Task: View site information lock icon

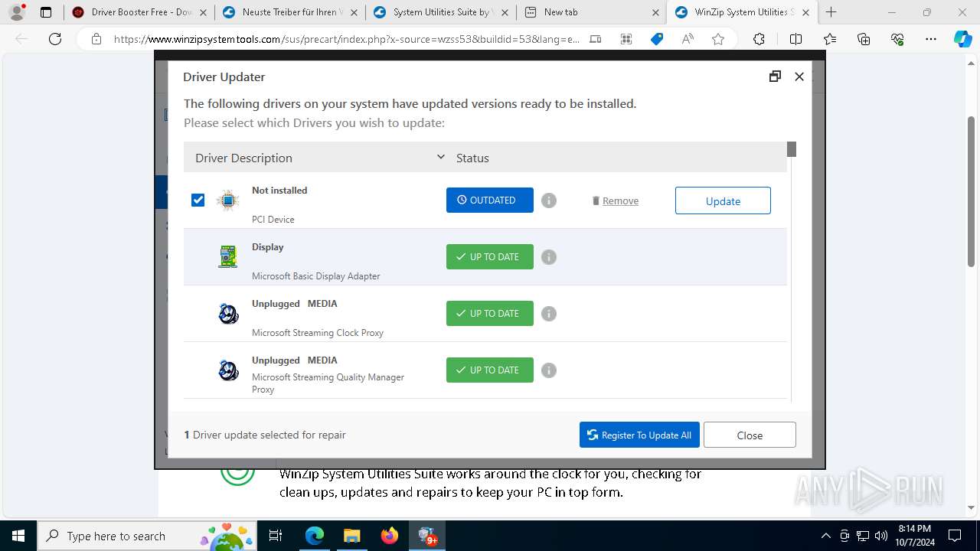Action: (x=96, y=39)
